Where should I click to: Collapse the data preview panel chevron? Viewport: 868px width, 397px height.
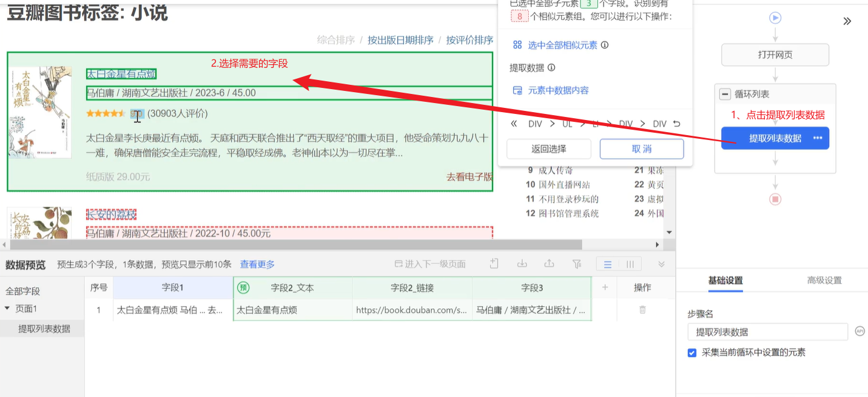point(662,264)
